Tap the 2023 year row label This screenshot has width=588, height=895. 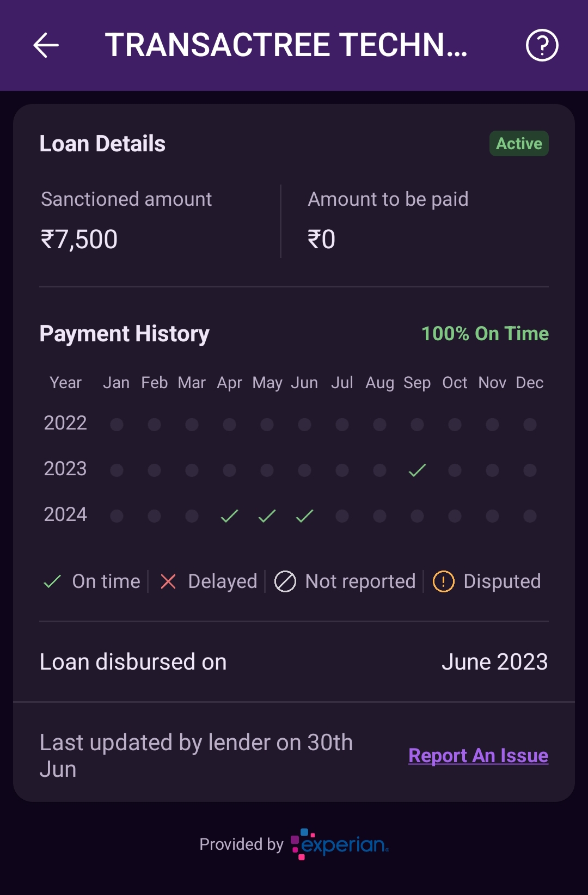tap(65, 469)
